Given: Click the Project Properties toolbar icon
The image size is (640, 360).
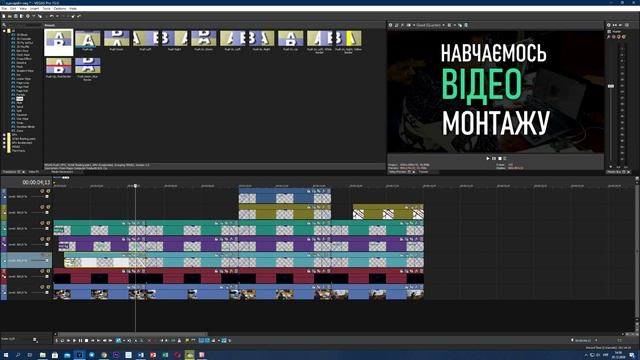Looking at the screenshot, I should click(x=28, y=16).
